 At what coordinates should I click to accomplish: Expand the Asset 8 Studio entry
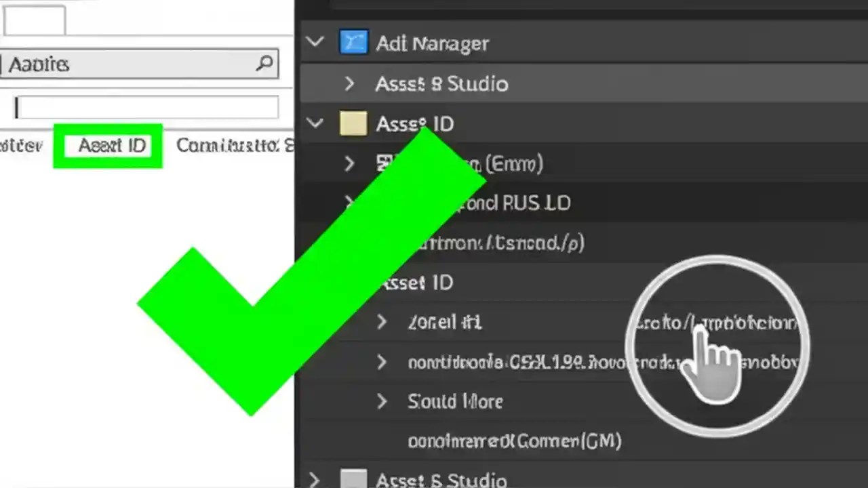pos(349,83)
